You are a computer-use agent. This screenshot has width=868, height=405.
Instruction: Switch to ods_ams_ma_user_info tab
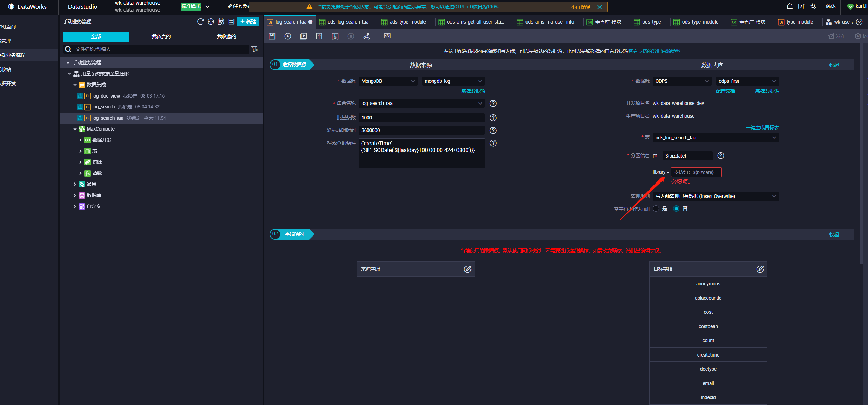point(545,22)
